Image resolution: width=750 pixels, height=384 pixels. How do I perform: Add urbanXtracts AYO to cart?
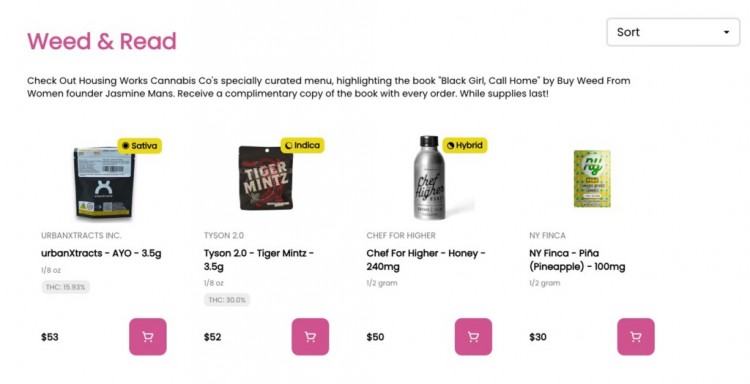point(148,337)
